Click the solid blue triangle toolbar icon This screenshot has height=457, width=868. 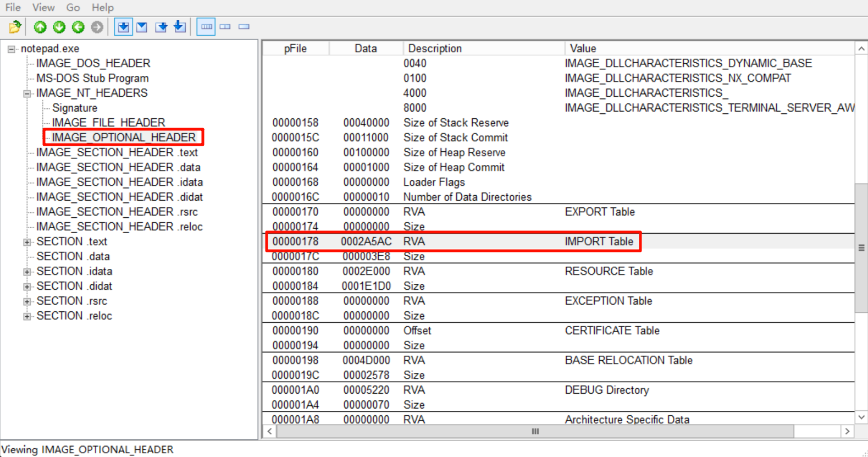[142, 26]
